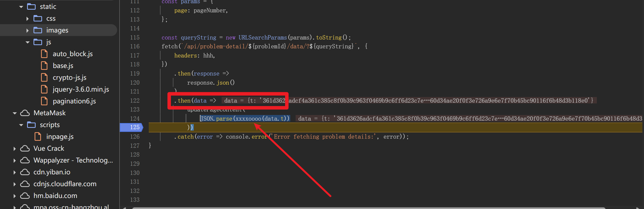Open the file name crypto-js.js
This screenshot has width=644, height=209.
coord(69,77)
